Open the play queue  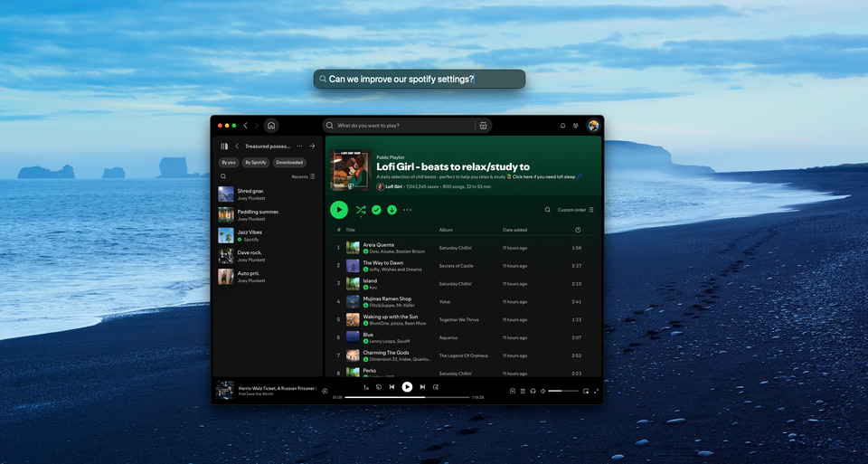tap(523, 391)
